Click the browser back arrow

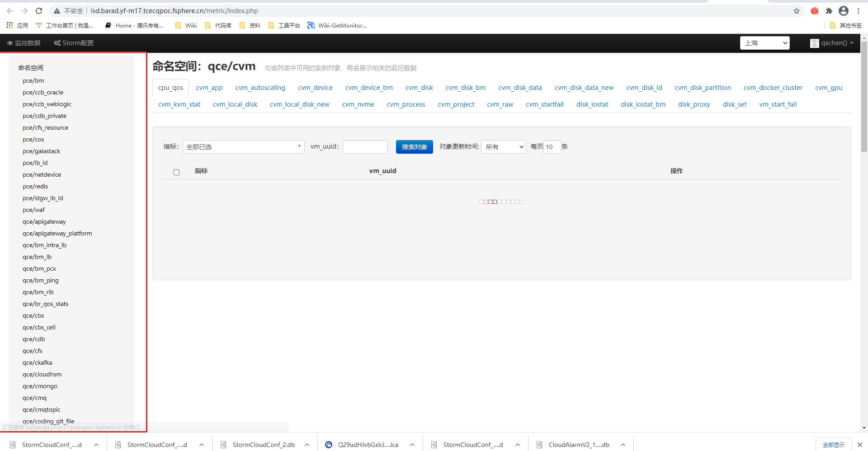pos(10,11)
